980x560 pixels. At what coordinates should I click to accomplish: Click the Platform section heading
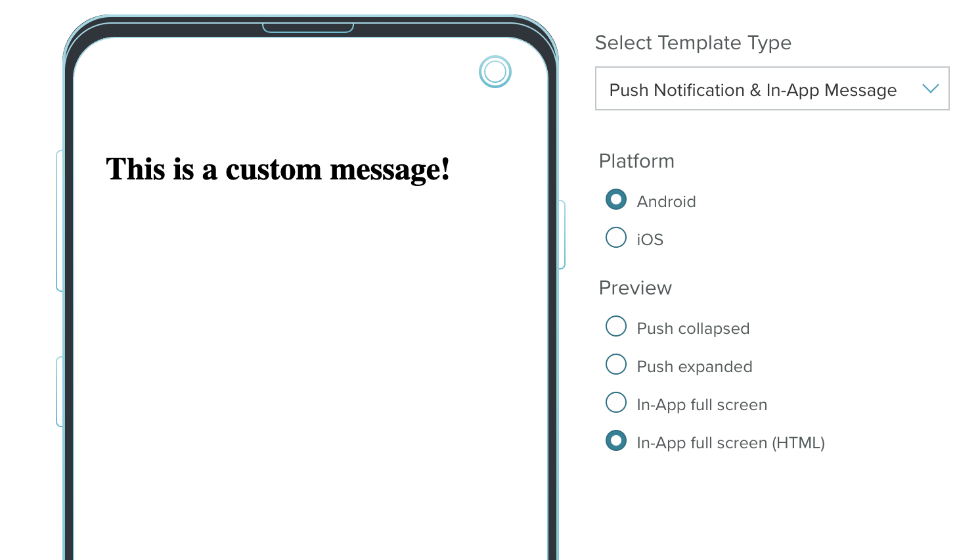tap(636, 161)
